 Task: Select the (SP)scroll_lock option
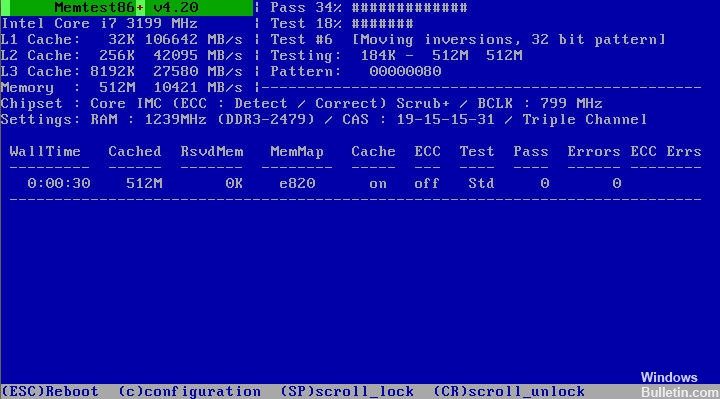point(347,391)
